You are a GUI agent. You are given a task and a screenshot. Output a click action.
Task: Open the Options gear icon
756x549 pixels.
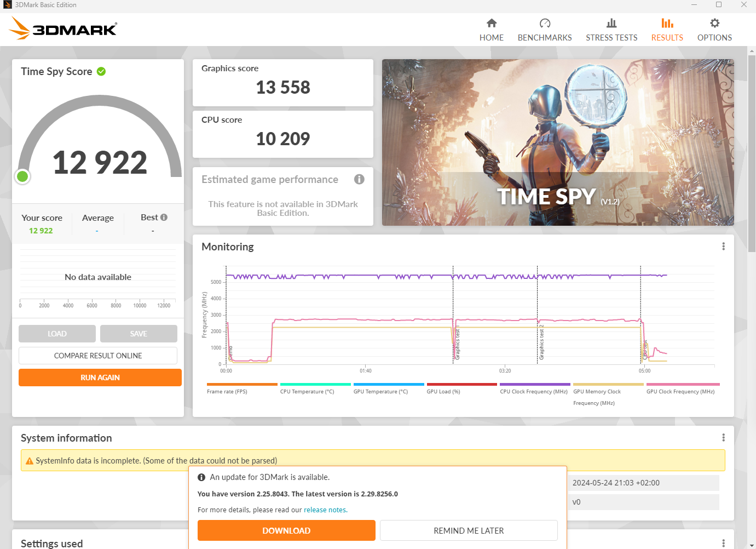point(714,23)
